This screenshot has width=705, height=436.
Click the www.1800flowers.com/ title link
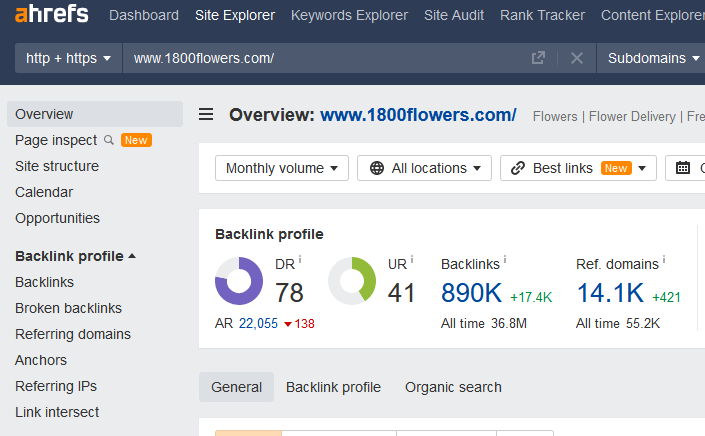pyautogui.click(x=418, y=115)
